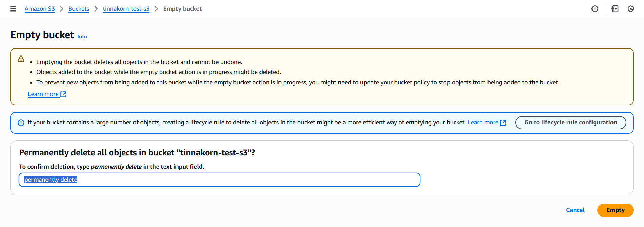This screenshot has width=644, height=227.
Task: Open Info link next to Empty bucket heading
Action: click(x=82, y=37)
